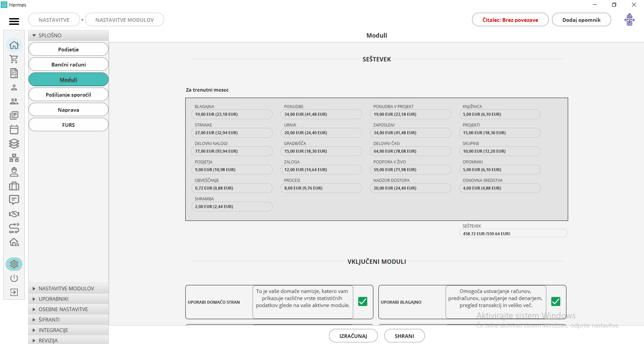Viewport: 644px width, 344px height.
Task: Collapse the SPLOŠNO section
Action: (x=68, y=35)
